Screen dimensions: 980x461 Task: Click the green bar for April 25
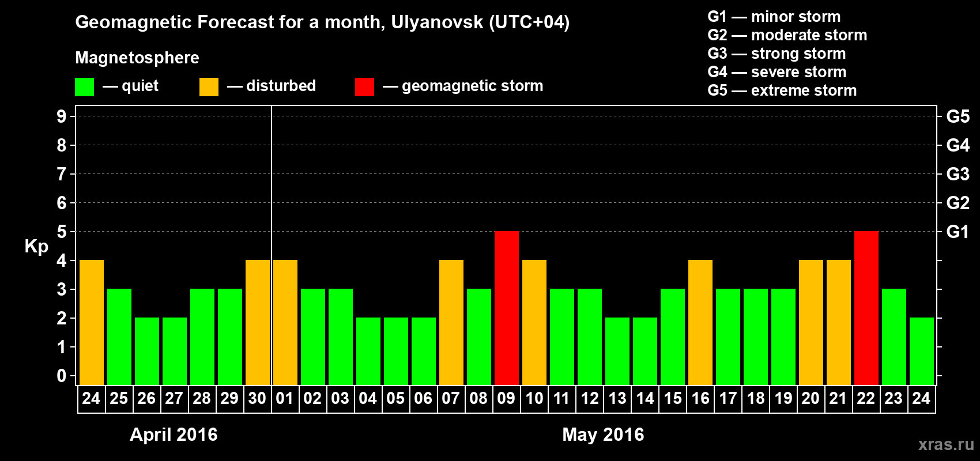click(x=119, y=337)
